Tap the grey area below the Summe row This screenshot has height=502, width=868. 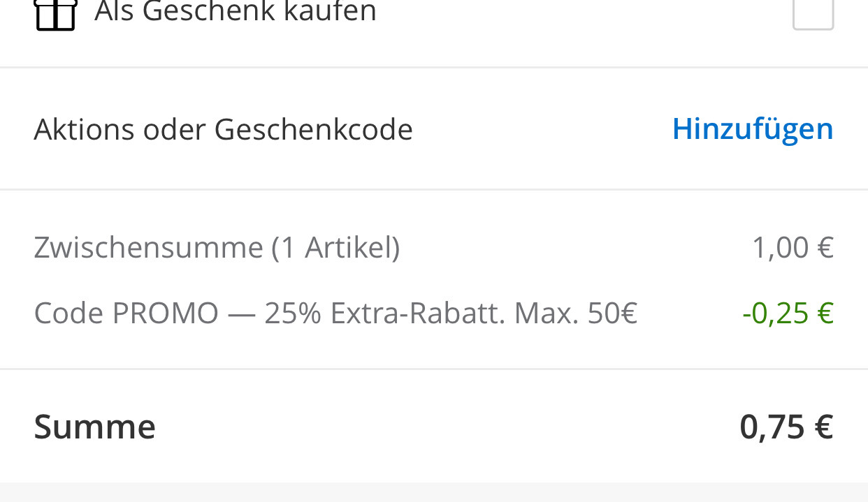[x=434, y=492]
